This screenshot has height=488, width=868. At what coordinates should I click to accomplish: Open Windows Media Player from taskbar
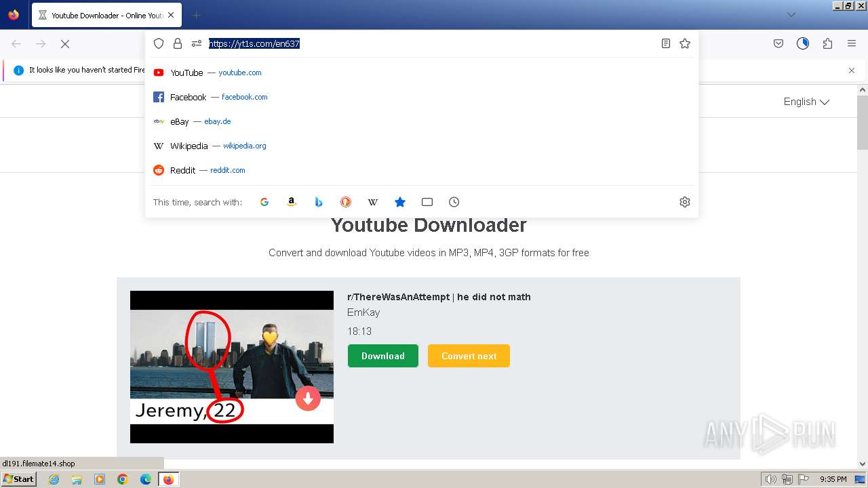[x=100, y=479]
